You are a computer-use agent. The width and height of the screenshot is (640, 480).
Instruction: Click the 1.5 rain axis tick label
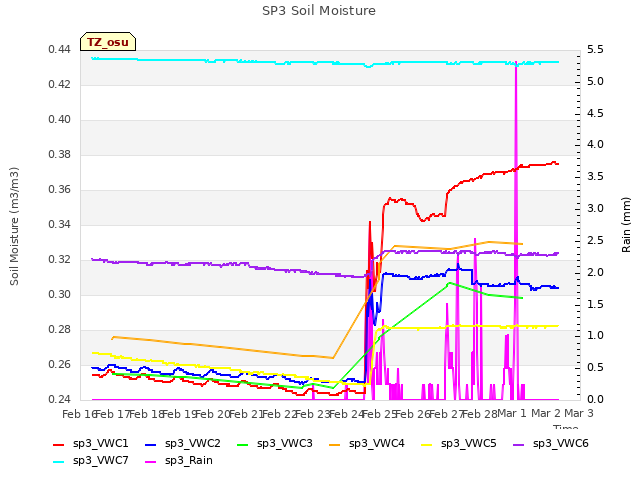595,304
